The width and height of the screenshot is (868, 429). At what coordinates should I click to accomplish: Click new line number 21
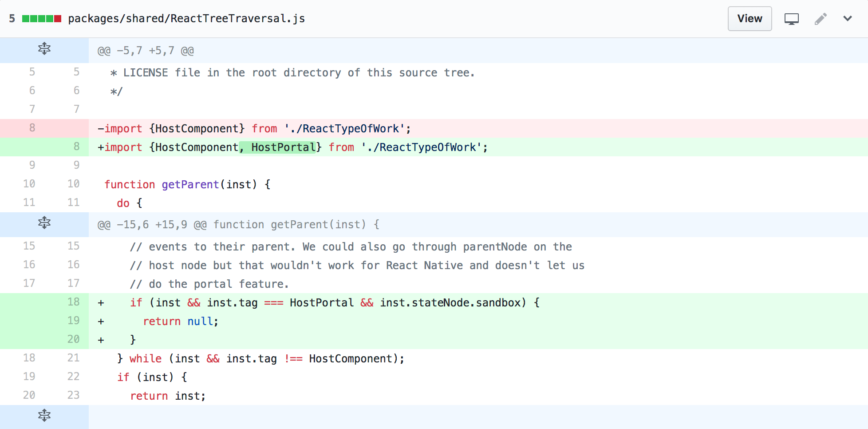[73, 358]
